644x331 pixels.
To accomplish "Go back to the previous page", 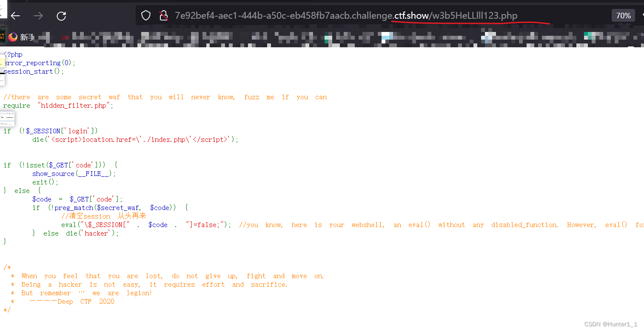I will pos(16,16).
